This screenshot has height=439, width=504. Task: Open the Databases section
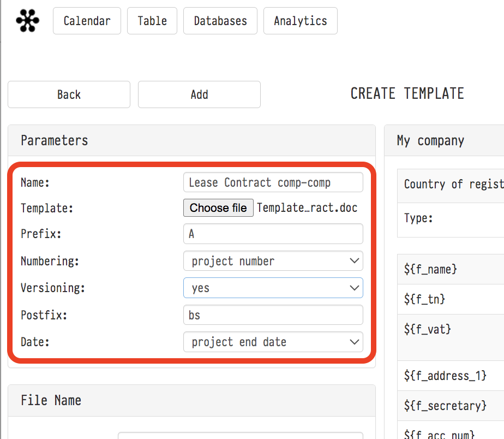pyautogui.click(x=220, y=21)
